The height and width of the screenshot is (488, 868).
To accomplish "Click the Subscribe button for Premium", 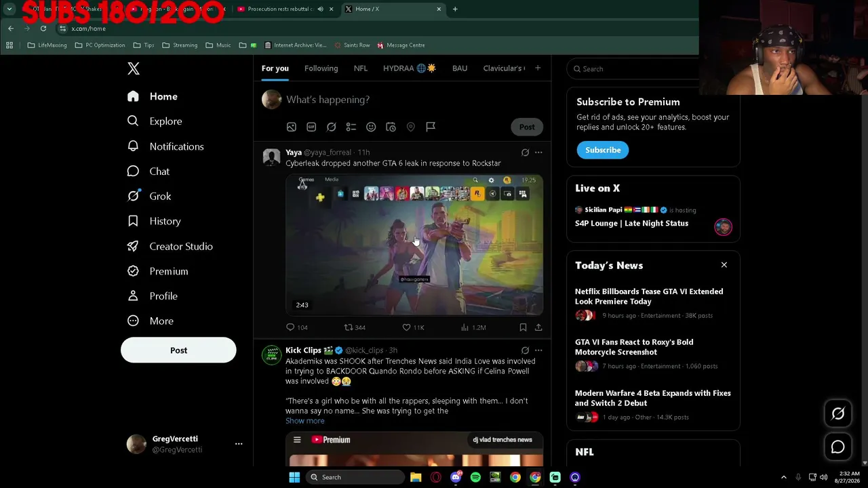I will click(x=603, y=150).
